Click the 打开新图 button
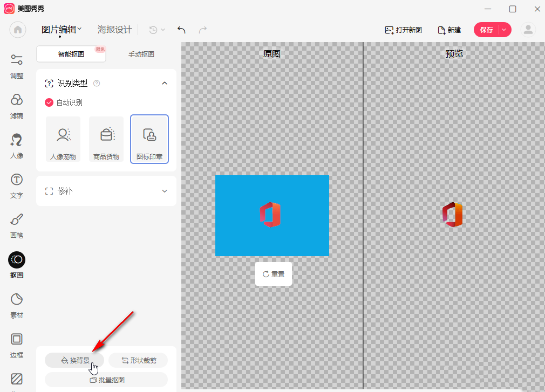Screen dimensions: 545x392 point(404,30)
